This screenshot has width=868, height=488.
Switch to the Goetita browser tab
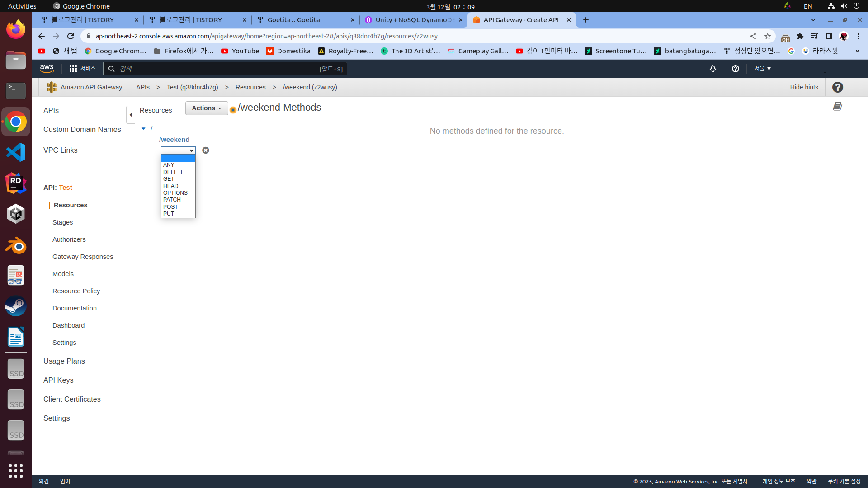294,20
